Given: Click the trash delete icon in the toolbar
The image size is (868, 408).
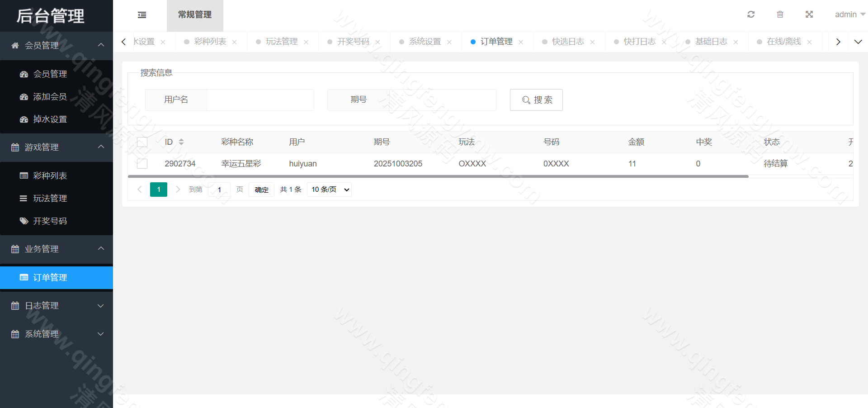Looking at the screenshot, I should tap(780, 14).
